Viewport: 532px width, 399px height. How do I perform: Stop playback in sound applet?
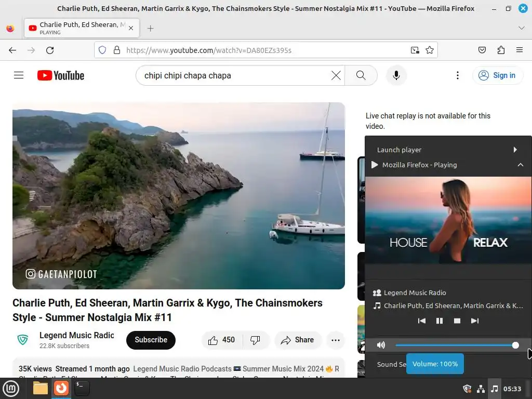pyautogui.click(x=457, y=321)
